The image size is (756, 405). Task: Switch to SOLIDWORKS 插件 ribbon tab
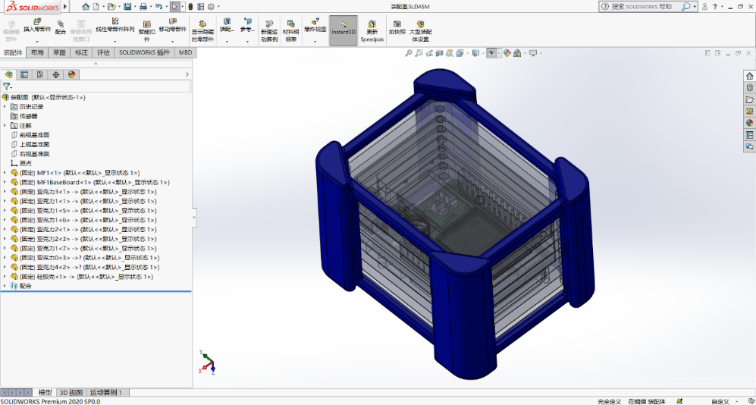pyautogui.click(x=144, y=53)
